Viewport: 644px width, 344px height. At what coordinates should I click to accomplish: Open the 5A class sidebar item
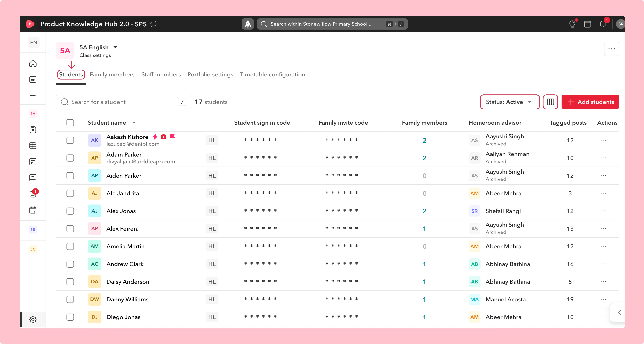point(33,114)
